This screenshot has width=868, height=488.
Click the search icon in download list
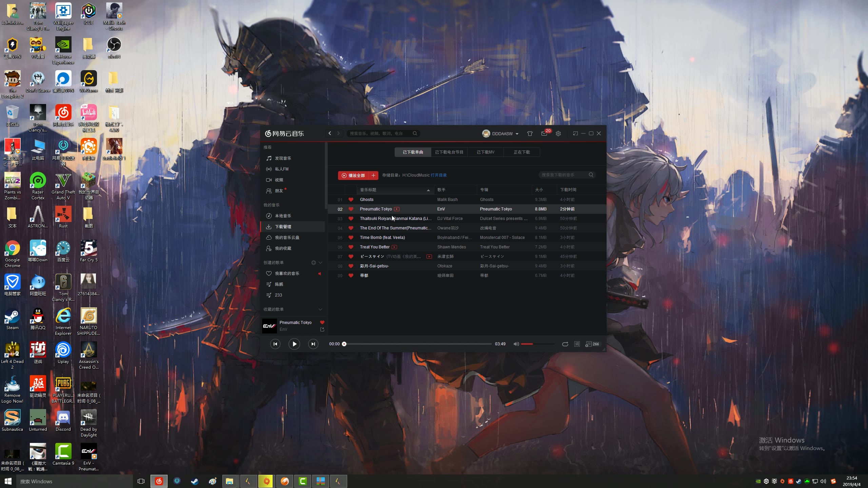[591, 175]
